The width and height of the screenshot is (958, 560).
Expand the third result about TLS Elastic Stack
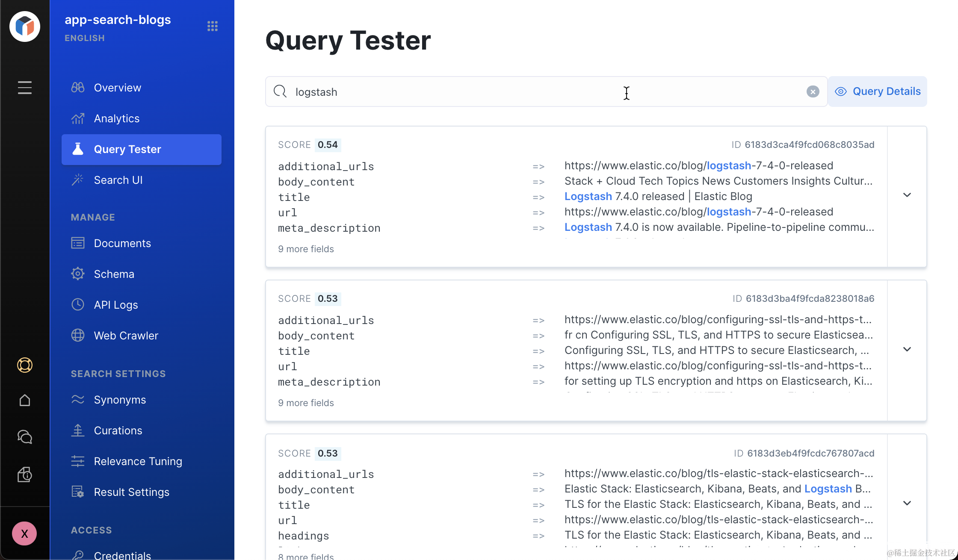[907, 503]
